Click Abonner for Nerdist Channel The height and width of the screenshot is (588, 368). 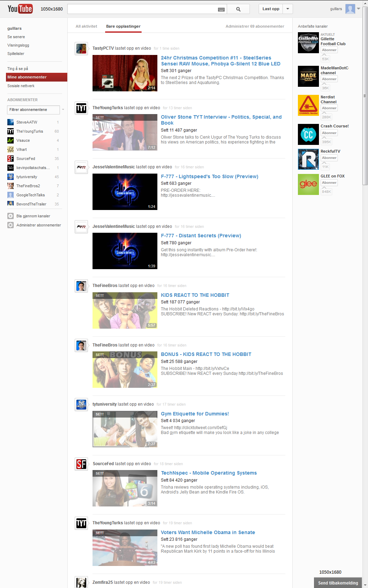tap(329, 108)
